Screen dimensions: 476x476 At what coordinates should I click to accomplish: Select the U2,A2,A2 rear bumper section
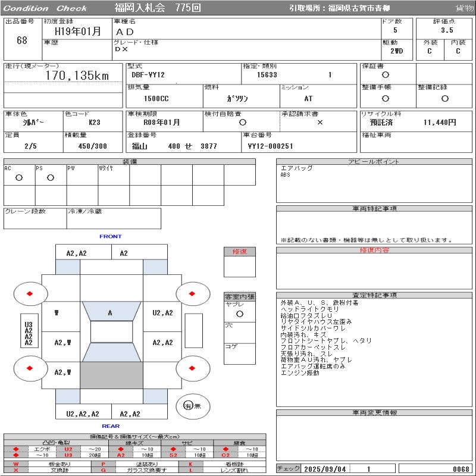coord(83,414)
